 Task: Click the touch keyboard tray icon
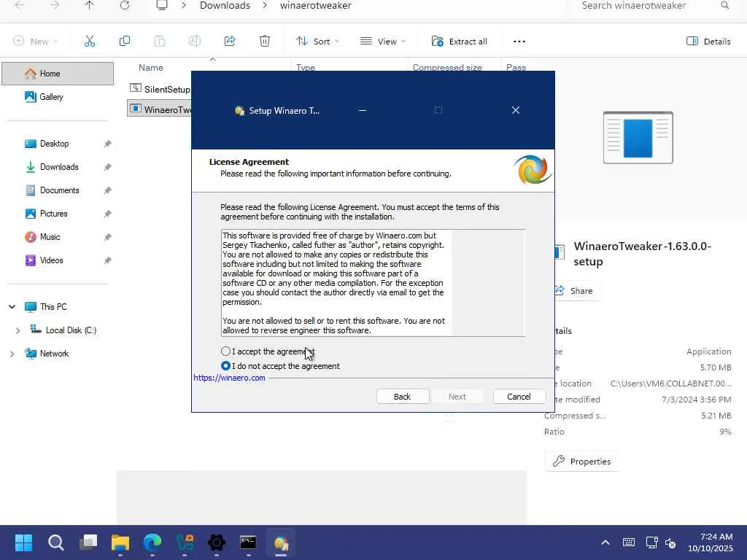pyautogui.click(x=628, y=542)
